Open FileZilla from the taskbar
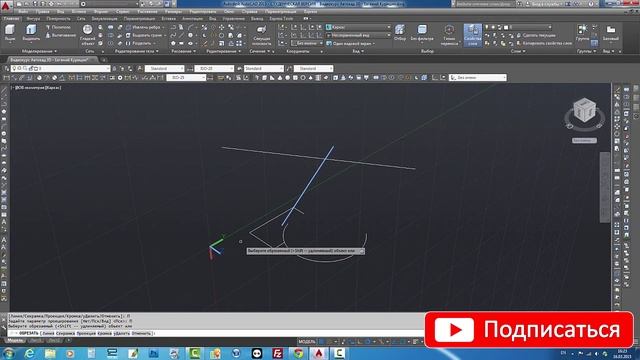The height and width of the screenshot is (360, 640). pyautogui.click(x=278, y=353)
